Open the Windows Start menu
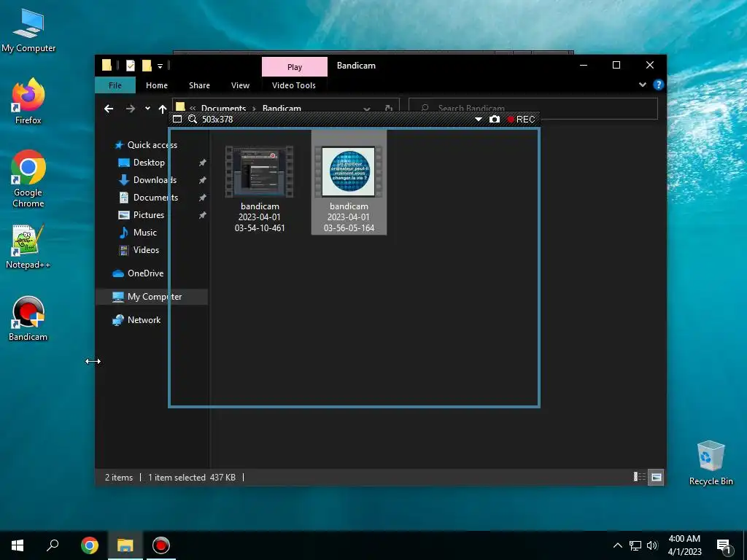 (x=18, y=545)
